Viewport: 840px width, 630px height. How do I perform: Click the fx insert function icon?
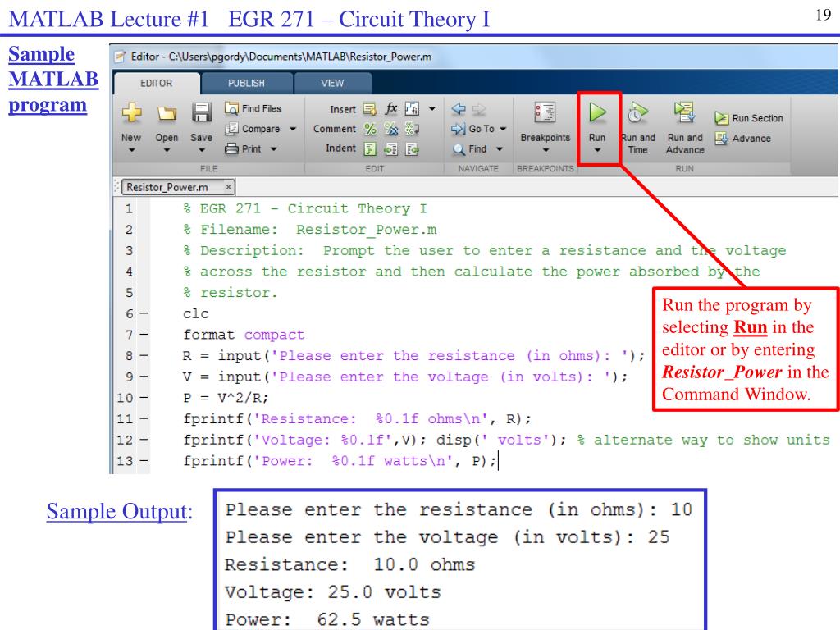click(391, 108)
